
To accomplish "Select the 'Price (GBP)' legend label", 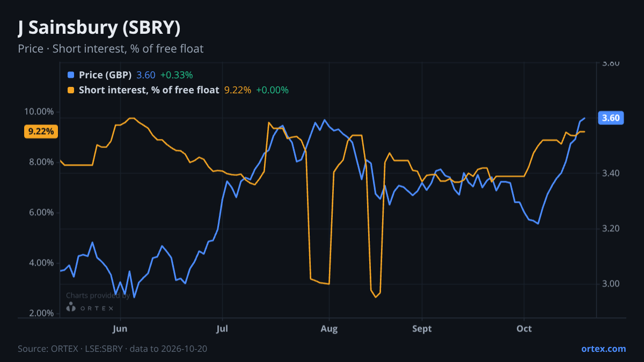I will [105, 75].
